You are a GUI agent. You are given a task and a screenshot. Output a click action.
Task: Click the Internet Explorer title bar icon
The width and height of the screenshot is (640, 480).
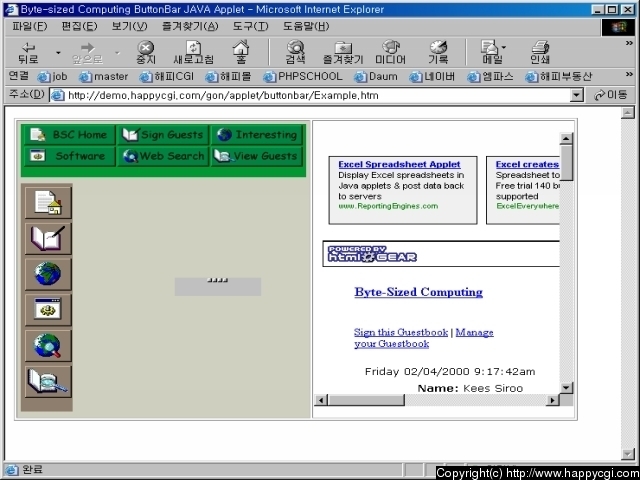pos(11,9)
